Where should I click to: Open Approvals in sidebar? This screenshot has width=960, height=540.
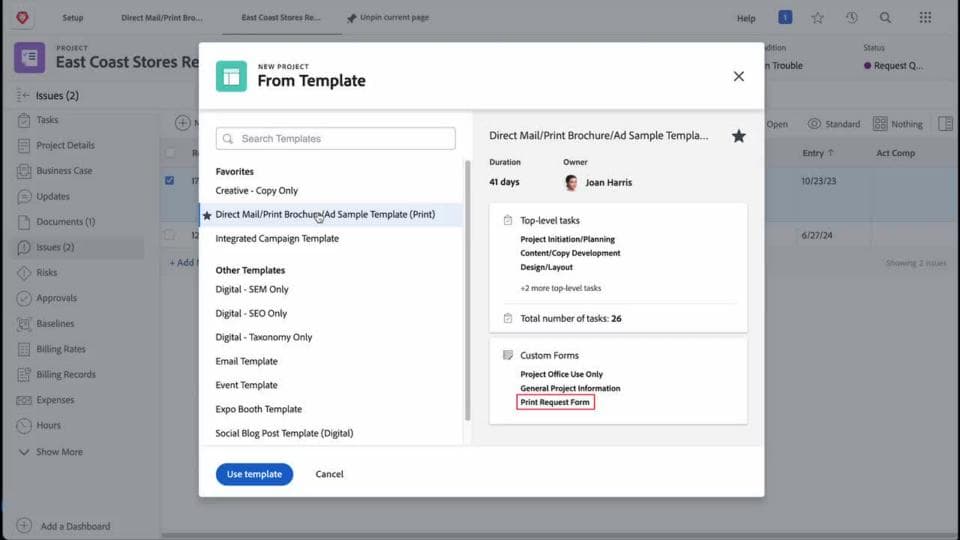pyautogui.click(x=56, y=298)
